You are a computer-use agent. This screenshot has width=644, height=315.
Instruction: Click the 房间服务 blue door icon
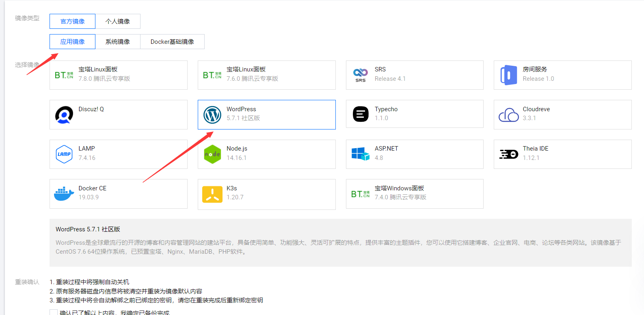[508, 75]
